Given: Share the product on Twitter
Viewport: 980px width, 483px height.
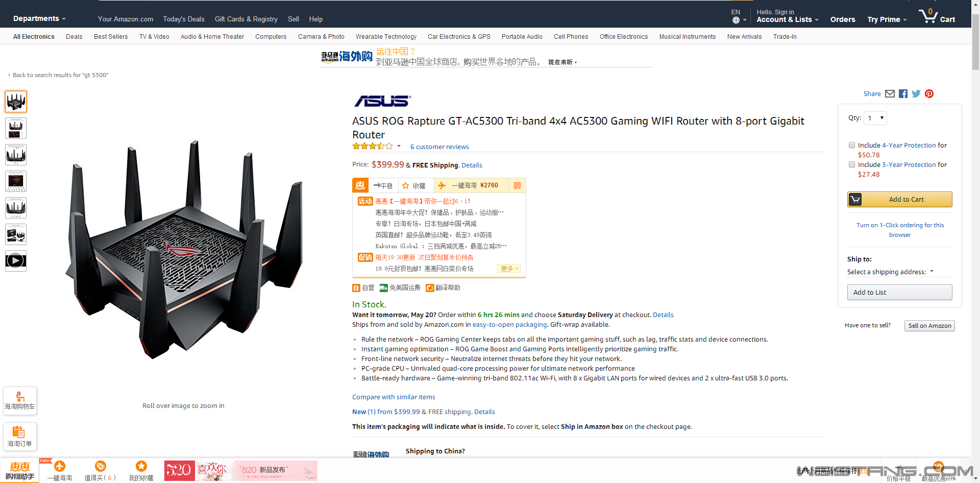Looking at the screenshot, I should (916, 93).
